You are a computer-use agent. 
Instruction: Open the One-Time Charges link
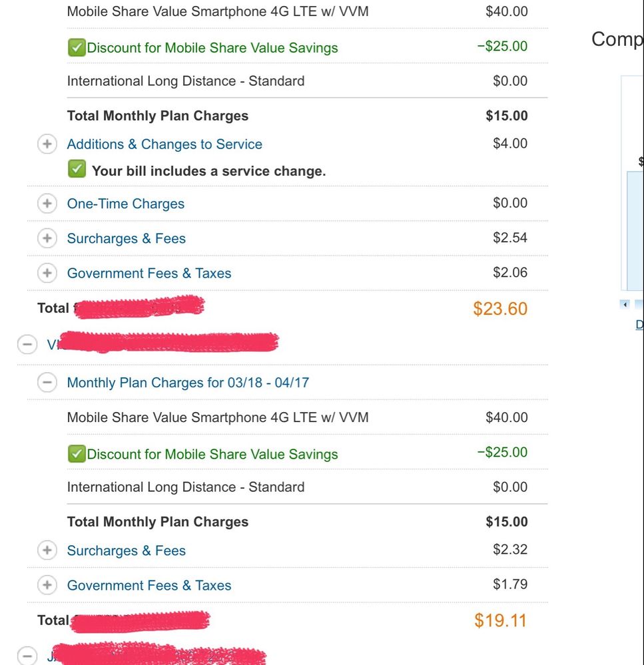pos(126,204)
